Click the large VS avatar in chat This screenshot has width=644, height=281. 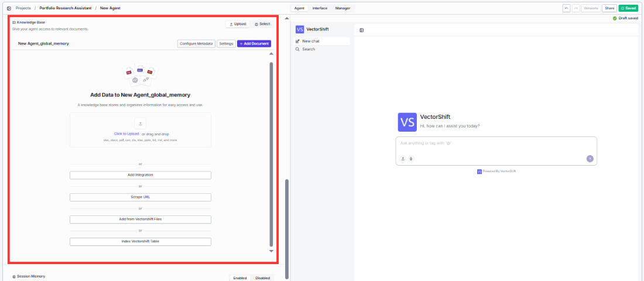point(407,122)
